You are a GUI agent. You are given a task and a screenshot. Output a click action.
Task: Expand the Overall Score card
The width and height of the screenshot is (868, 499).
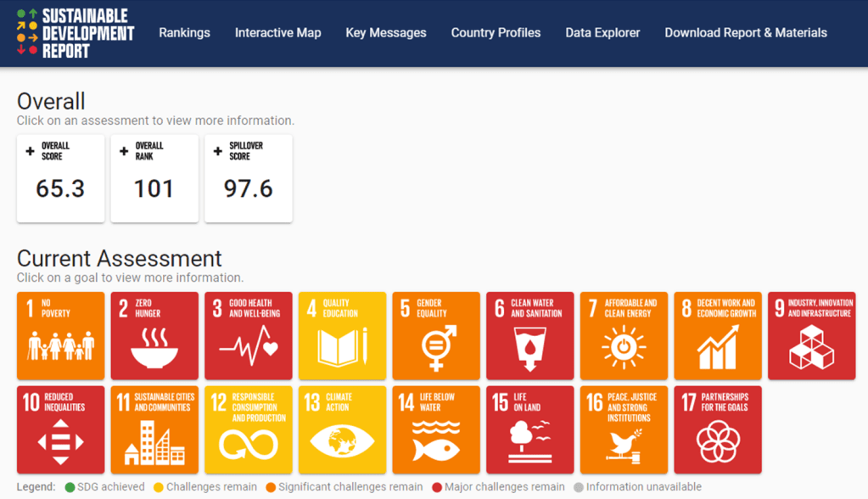tap(60, 178)
